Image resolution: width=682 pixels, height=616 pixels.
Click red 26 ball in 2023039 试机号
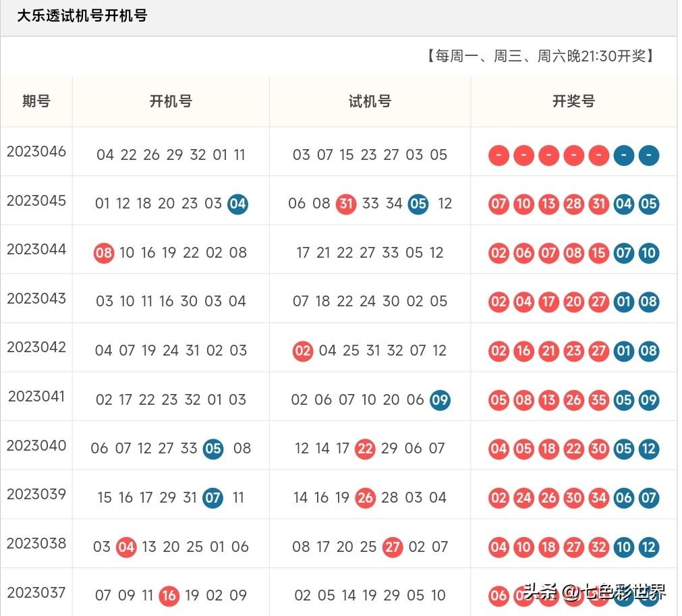tap(365, 498)
